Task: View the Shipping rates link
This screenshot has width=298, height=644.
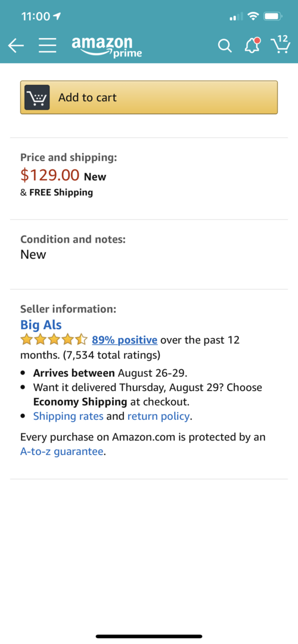Action: [x=68, y=416]
